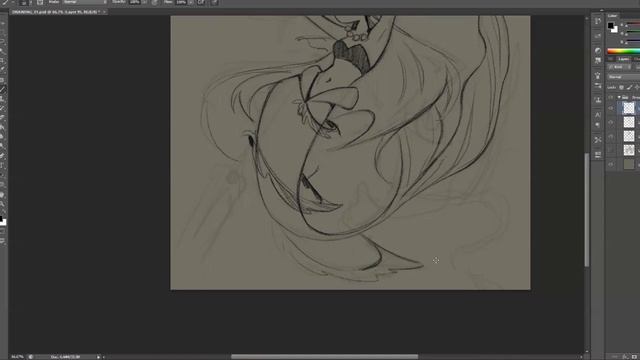Select the solid background layer thumbnail
640x360 pixels.
coord(629,164)
